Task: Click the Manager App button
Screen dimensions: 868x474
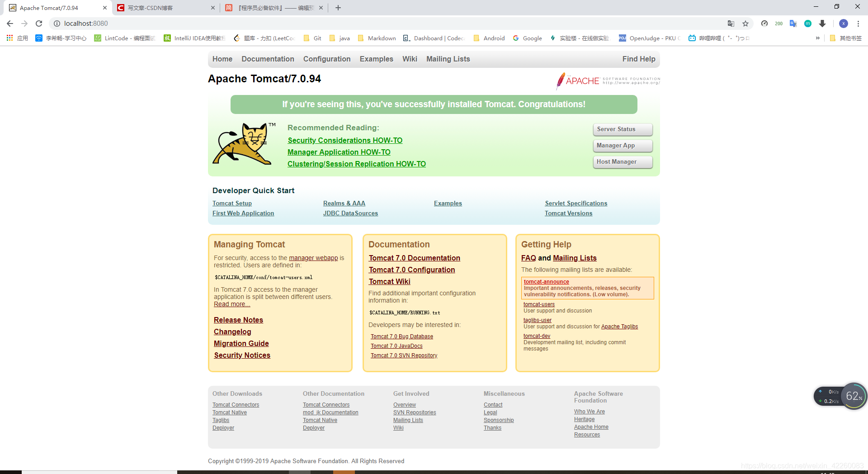Action: click(x=623, y=146)
